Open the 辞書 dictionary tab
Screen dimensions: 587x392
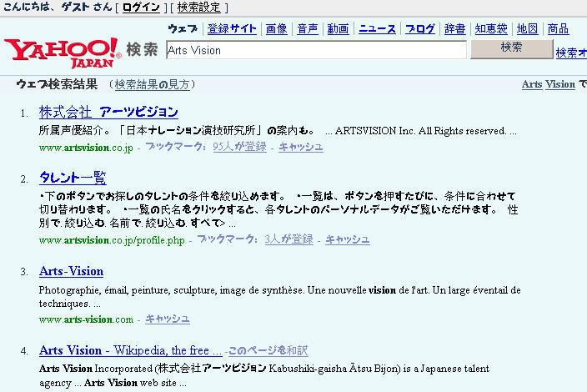[454, 29]
